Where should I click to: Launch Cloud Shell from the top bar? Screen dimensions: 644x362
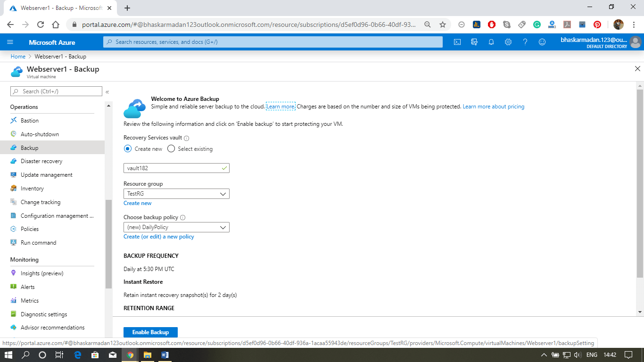(457, 42)
